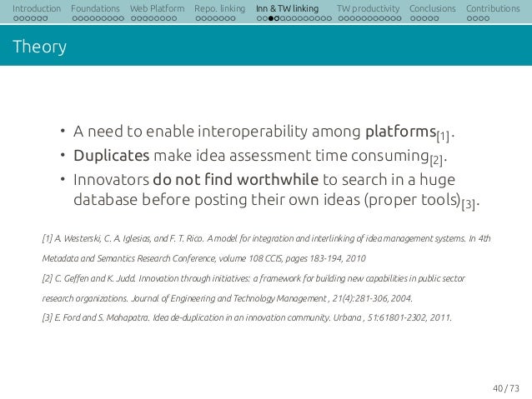Switch to TW productivity section

pyautogui.click(x=368, y=8)
